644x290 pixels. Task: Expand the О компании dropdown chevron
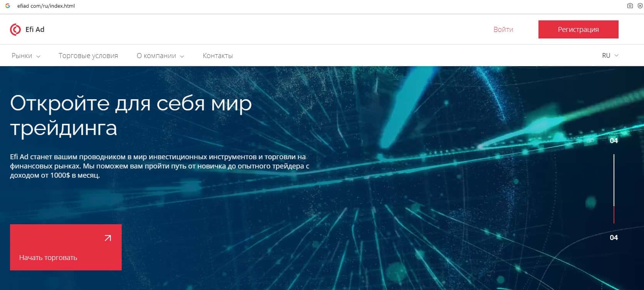tap(182, 56)
